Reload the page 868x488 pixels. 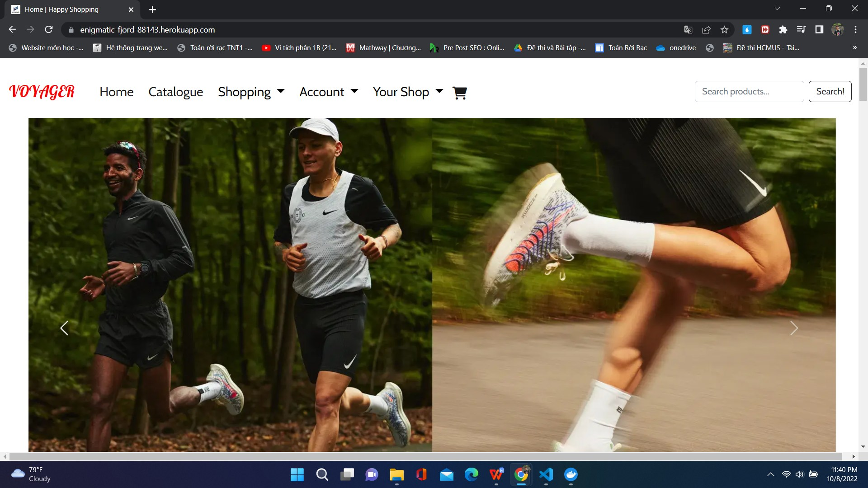tap(49, 30)
